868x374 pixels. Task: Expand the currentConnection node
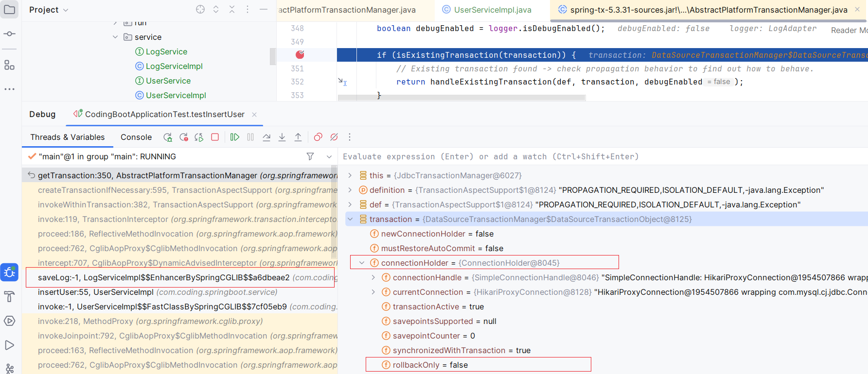[x=373, y=292]
